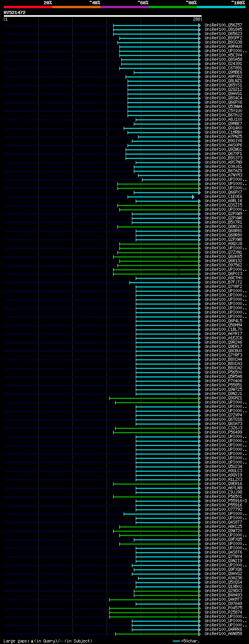
Task: Choose the UniRef100_B7FJT2 hit label
Action: 223,282
